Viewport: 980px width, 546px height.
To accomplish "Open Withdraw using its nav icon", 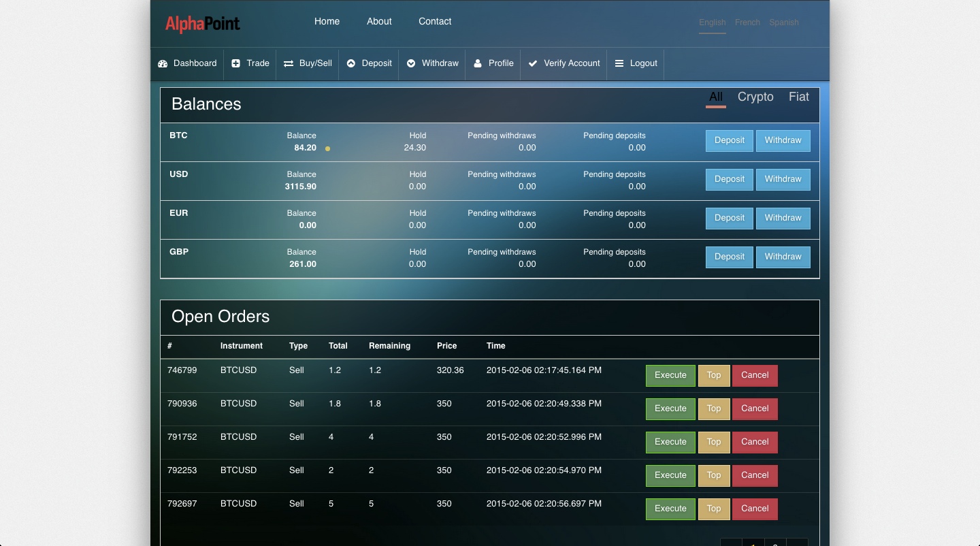I will [x=411, y=63].
